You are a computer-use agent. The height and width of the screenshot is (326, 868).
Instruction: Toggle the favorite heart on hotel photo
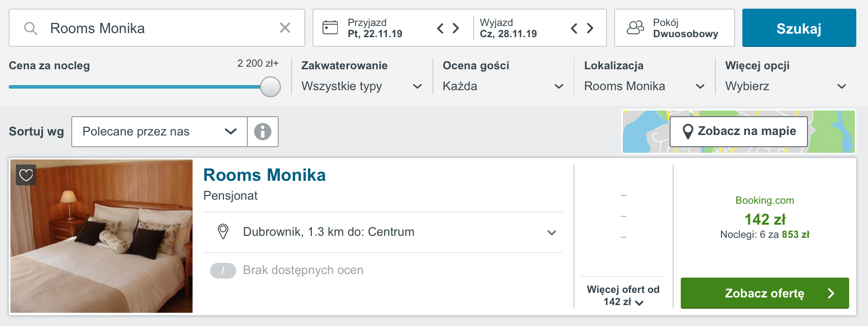(26, 175)
